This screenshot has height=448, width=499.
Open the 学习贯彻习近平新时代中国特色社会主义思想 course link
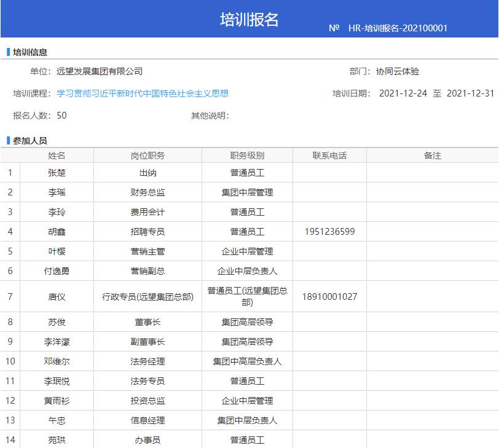click(x=143, y=93)
